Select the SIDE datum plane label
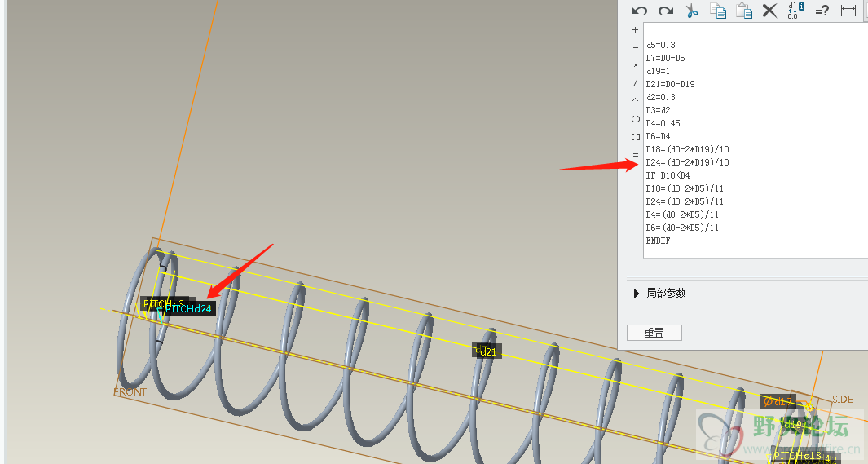The width and height of the screenshot is (868, 464). coord(843,400)
